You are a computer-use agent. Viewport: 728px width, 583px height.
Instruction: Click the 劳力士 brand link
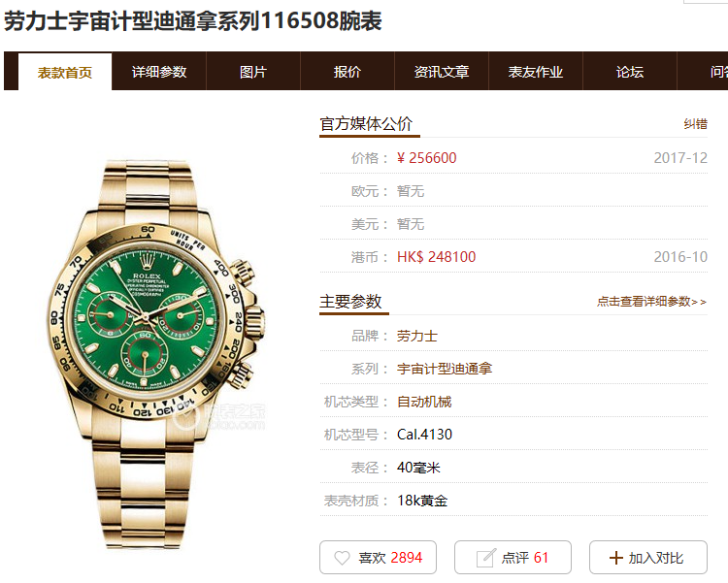417,336
